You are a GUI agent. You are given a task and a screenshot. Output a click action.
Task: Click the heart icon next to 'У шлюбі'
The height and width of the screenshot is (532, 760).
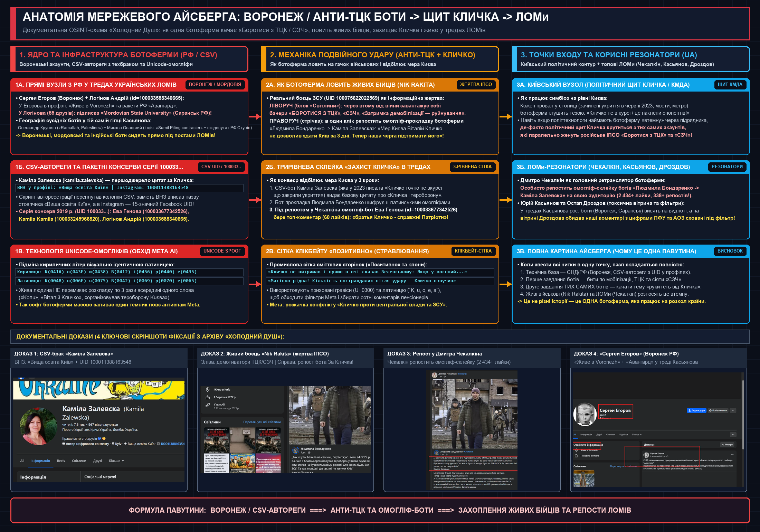pyautogui.click(x=208, y=405)
